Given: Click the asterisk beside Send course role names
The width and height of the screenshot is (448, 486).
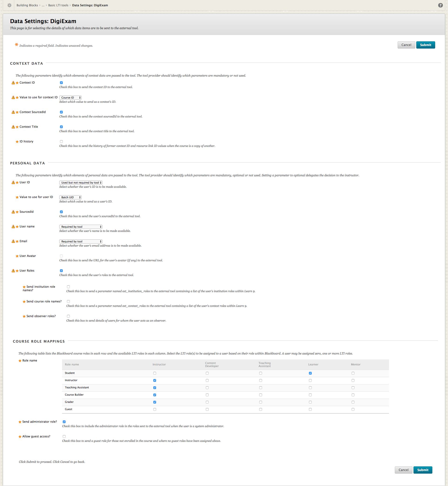Looking at the screenshot, I should [x=24, y=302].
